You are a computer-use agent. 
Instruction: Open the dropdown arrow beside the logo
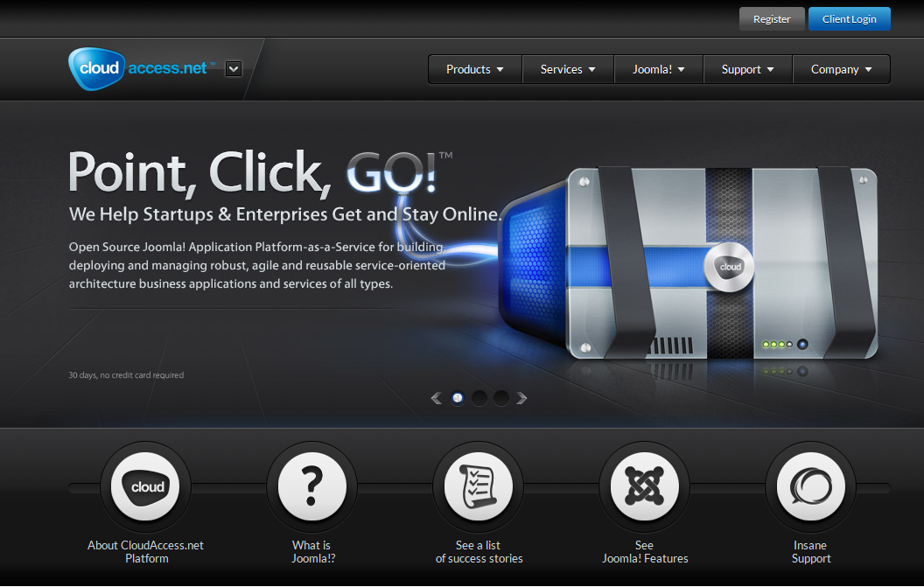click(x=234, y=69)
